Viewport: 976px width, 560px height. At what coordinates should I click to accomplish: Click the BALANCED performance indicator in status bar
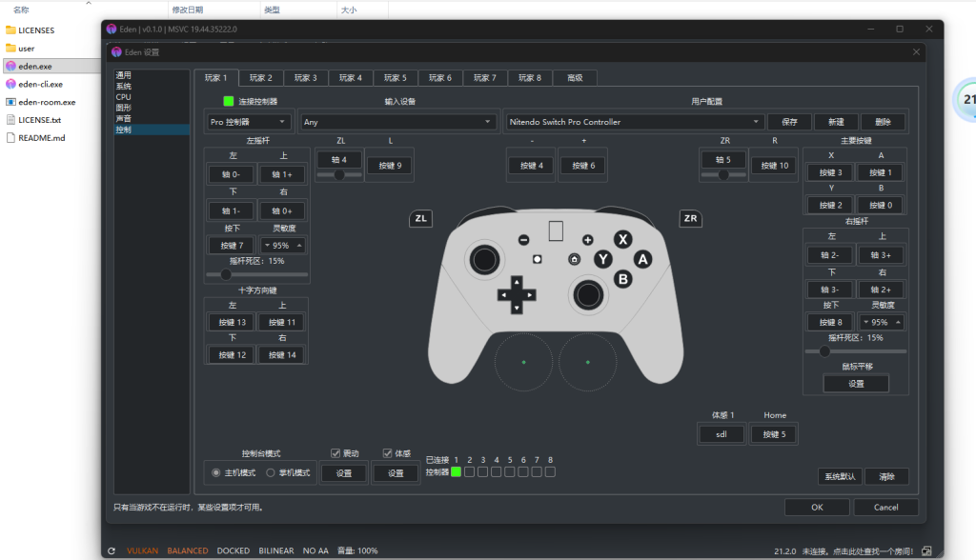[x=188, y=550]
